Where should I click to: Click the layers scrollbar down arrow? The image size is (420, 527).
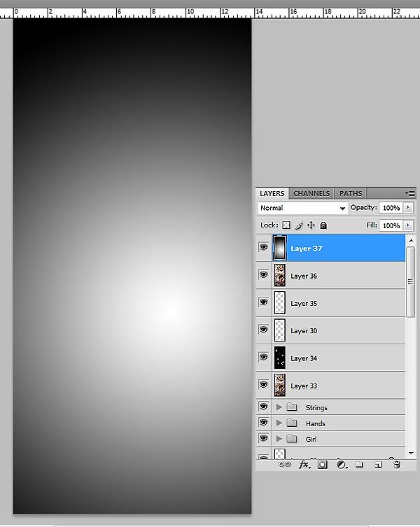pos(411,453)
